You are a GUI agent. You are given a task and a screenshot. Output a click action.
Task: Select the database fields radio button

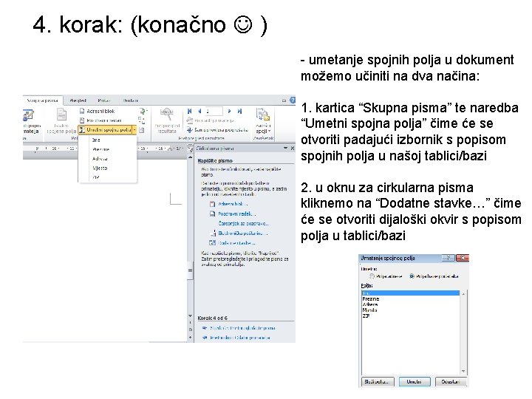[x=412, y=276]
